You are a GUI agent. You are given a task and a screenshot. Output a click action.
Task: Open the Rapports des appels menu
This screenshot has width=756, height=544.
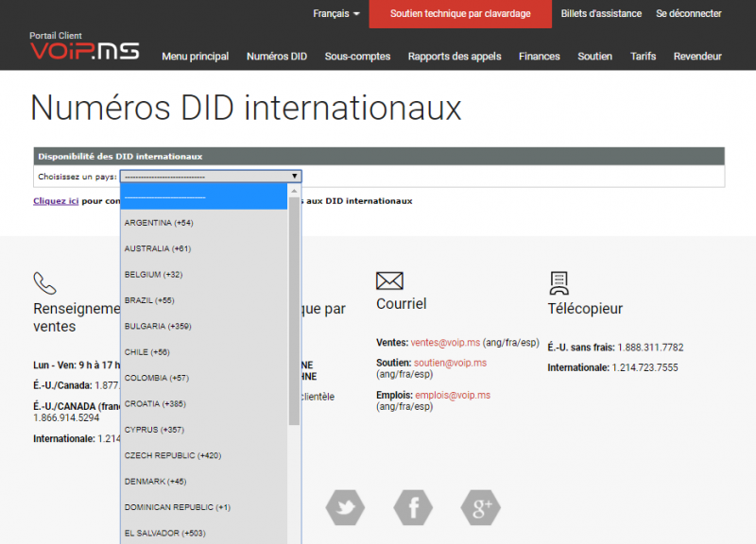tap(455, 57)
